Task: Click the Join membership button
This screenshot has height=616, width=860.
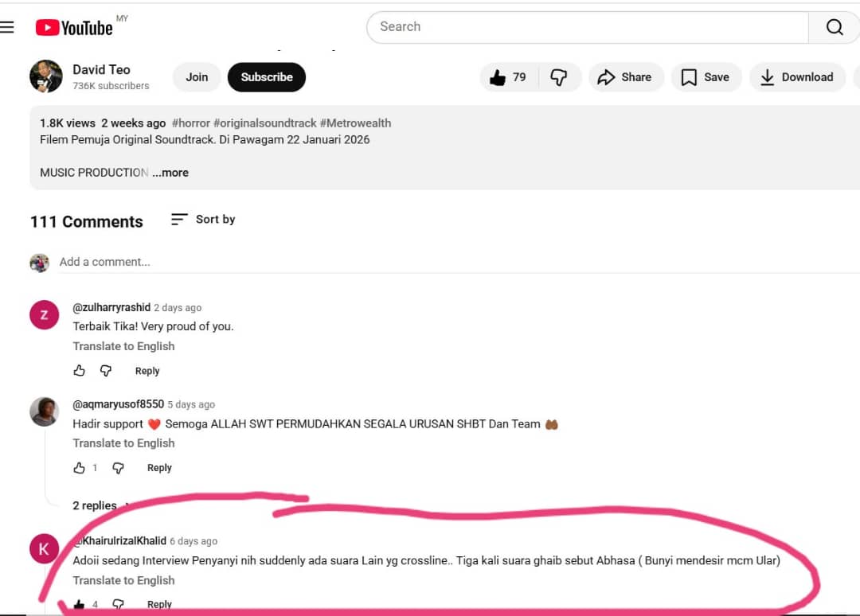Action: (x=197, y=77)
